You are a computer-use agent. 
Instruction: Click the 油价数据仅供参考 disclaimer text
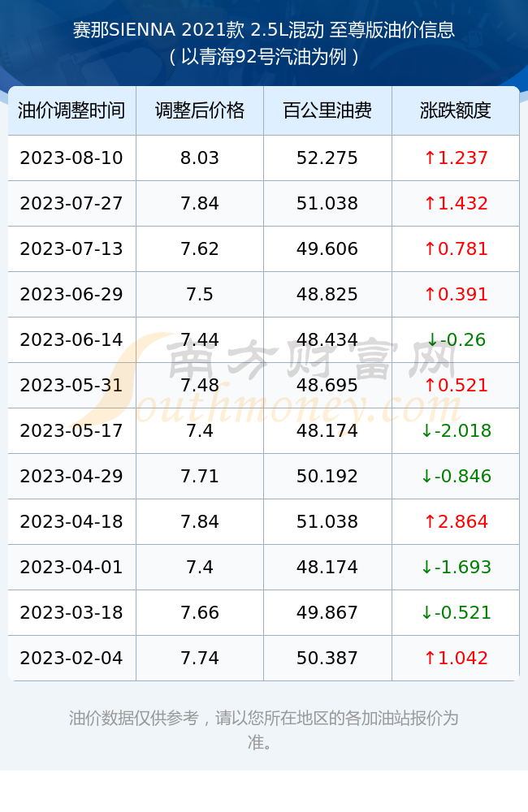(134, 719)
